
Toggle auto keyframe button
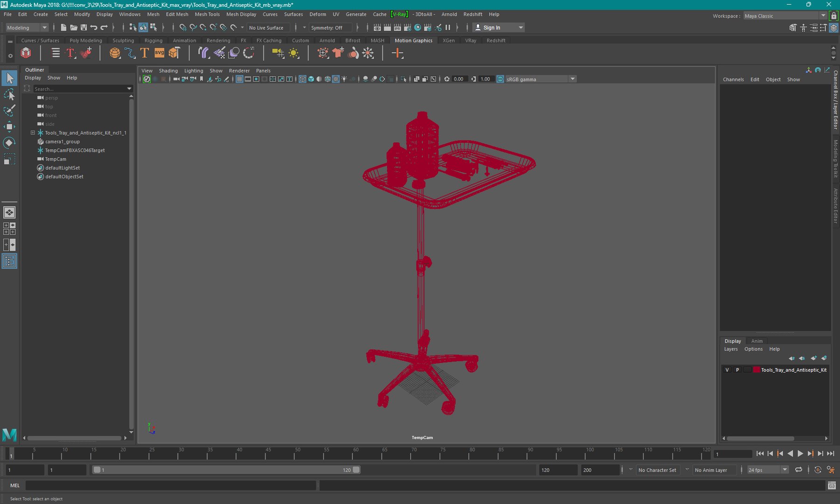(818, 470)
